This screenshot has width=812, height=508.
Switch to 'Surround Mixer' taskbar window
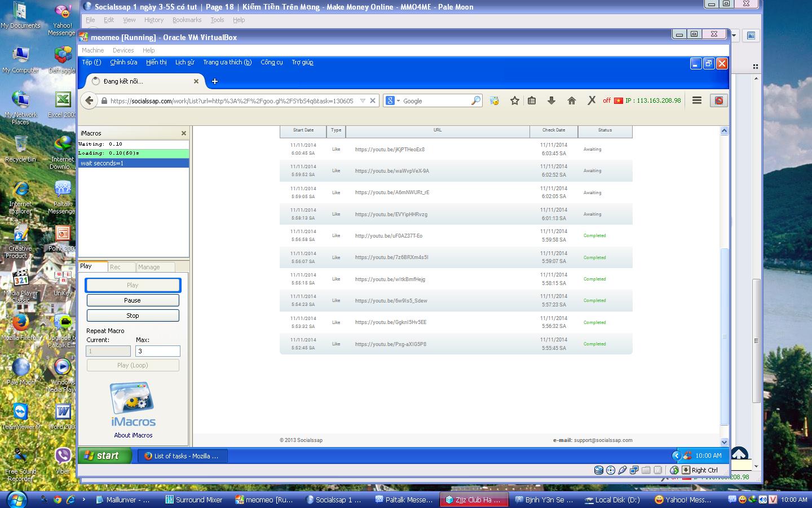pyautogui.click(x=195, y=500)
